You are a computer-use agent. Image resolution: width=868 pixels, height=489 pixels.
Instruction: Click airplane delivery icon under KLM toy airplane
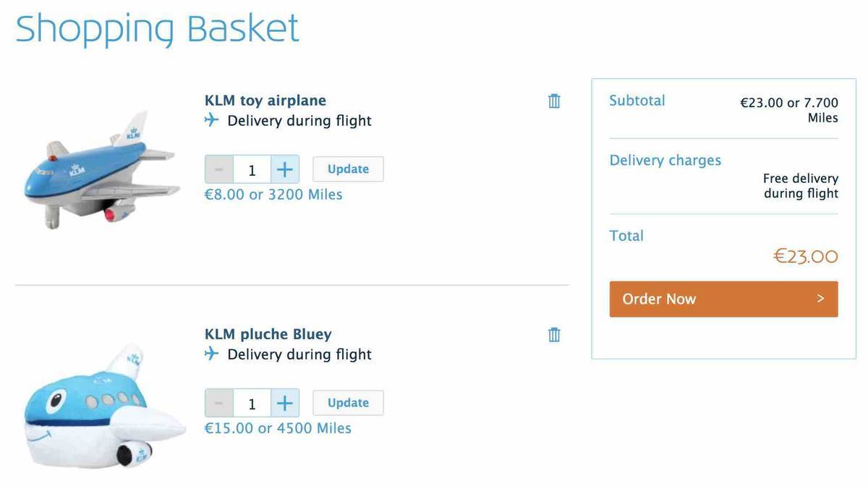pyautogui.click(x=211, y=120)
